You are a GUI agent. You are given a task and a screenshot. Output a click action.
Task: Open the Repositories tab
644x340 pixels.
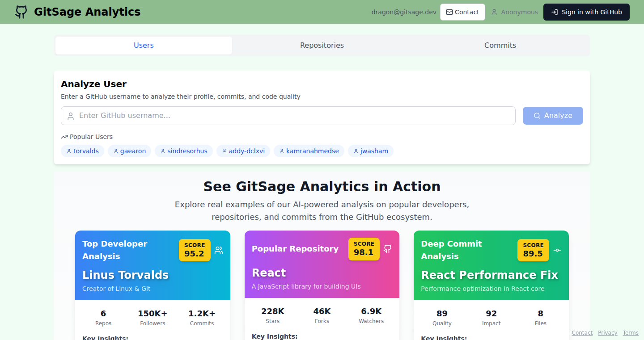point(322,46)
